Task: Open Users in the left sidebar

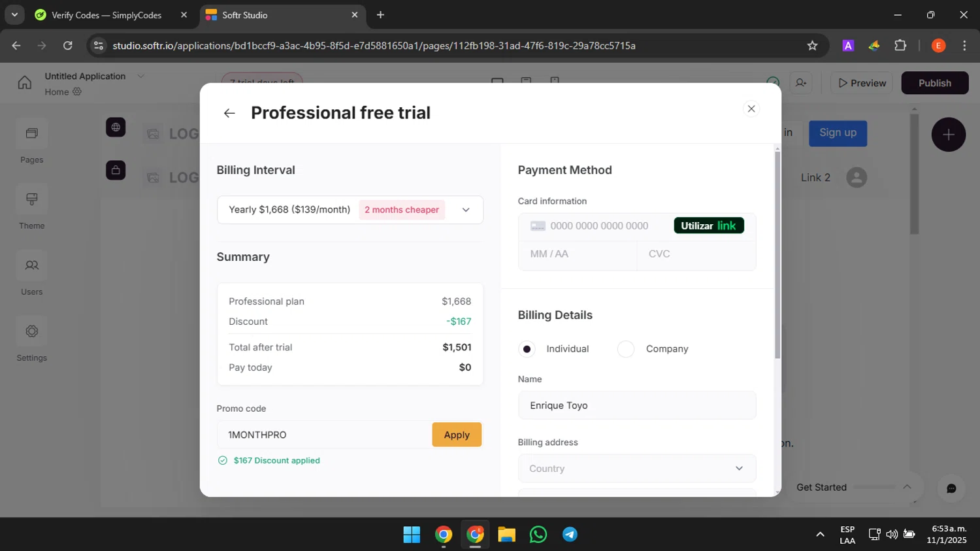Action: (31, 275)
